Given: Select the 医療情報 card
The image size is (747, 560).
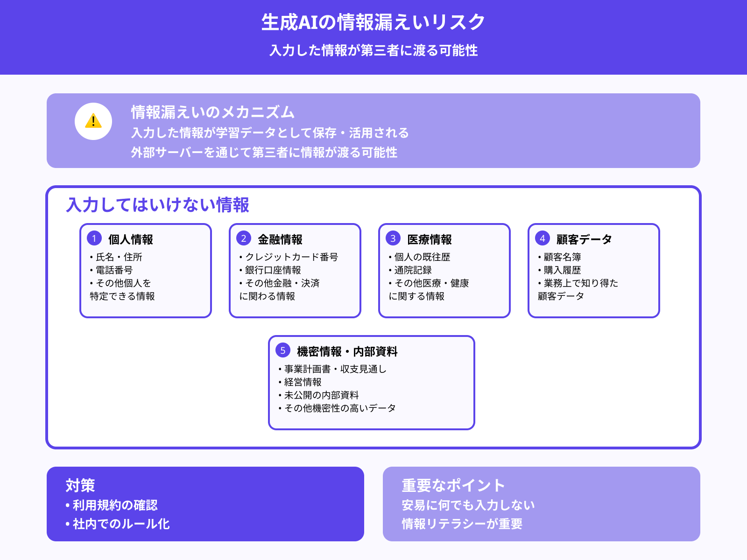Looking at the screenshot, I should click(444, 271).
